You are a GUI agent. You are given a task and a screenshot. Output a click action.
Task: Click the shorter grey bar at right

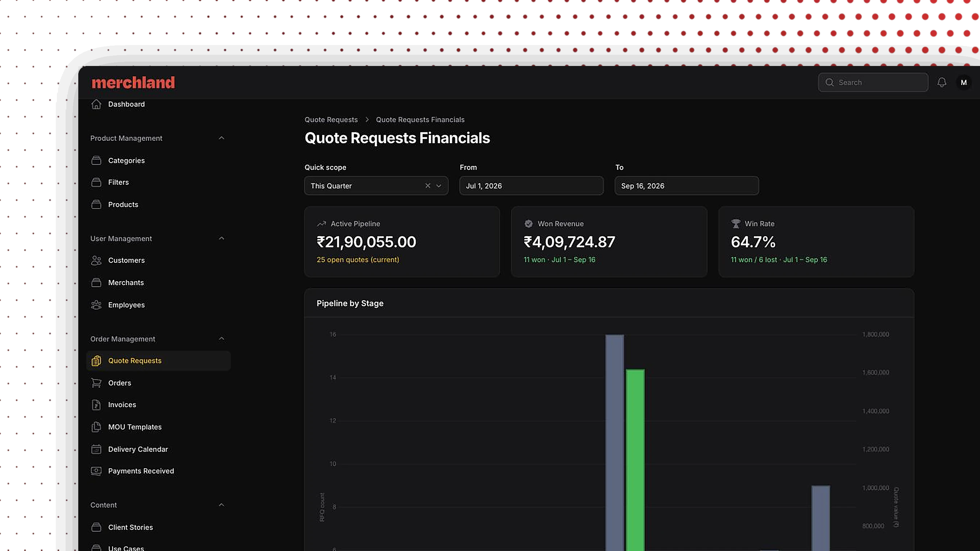point(821,518)
